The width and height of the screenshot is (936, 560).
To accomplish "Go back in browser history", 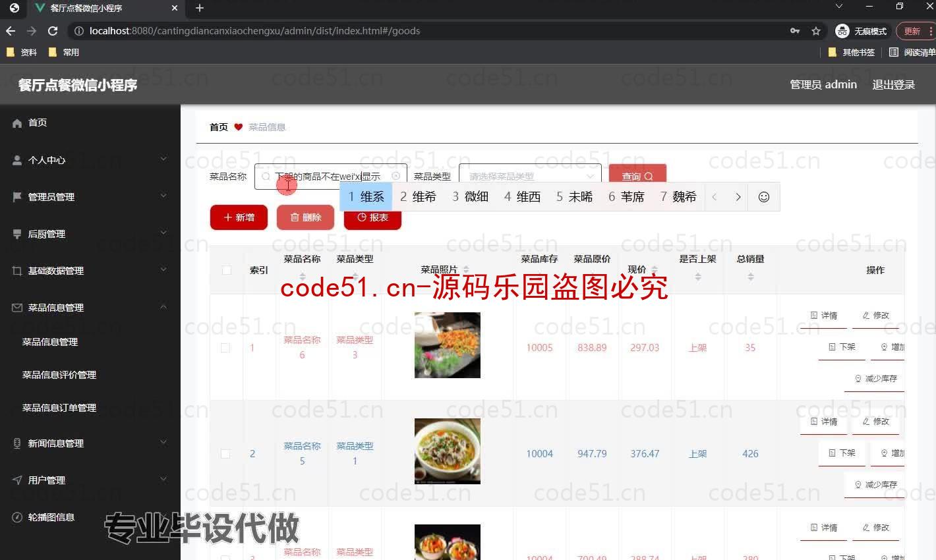I will coord(11,31).
